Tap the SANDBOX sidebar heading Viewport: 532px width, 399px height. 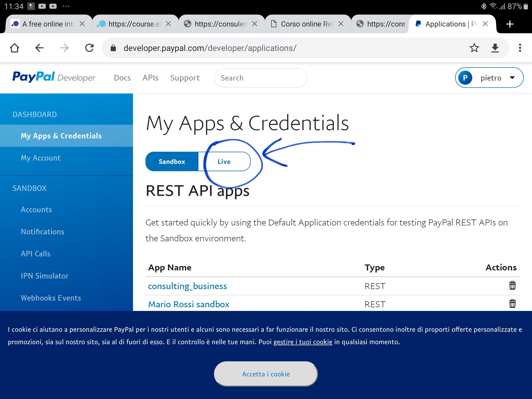pyautogui.click(x=29, y=188)
